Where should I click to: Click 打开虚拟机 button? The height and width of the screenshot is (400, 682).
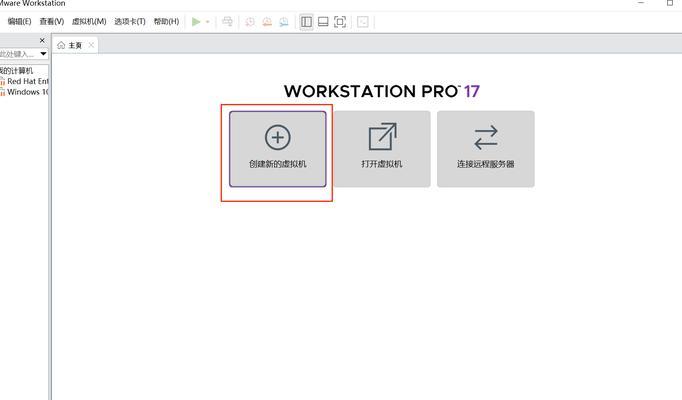[382, 149]
